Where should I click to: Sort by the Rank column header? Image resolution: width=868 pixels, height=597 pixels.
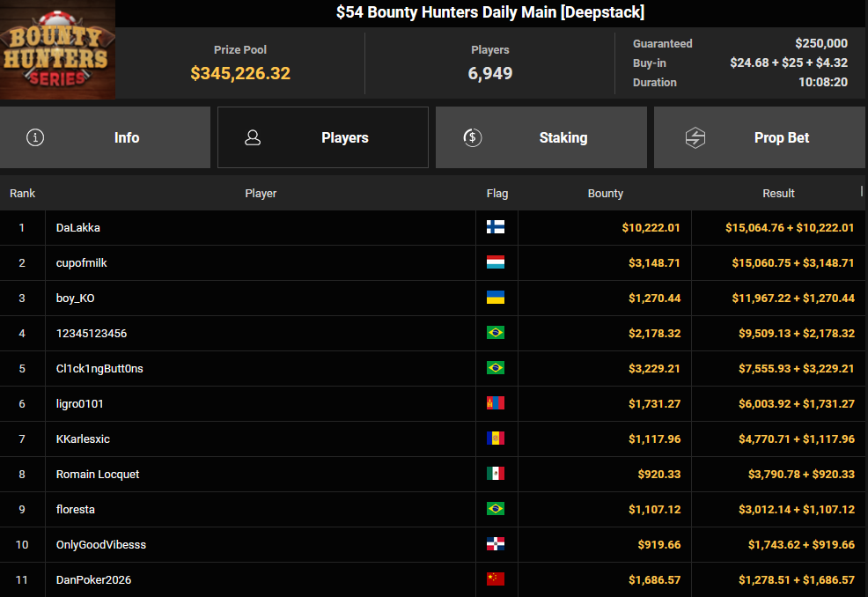(x=22, y=193)
